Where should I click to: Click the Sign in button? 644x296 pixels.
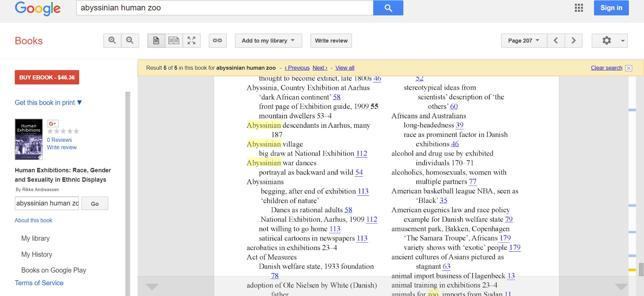(x=611, y=8)
